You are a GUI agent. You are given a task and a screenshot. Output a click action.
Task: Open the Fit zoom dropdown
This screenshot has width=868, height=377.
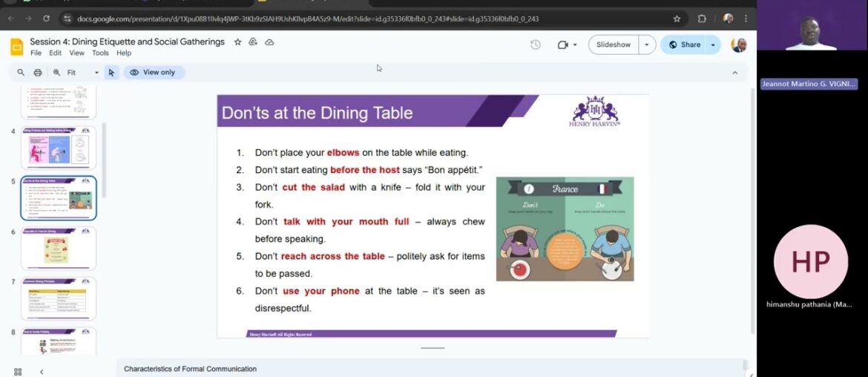coord(83,73)
